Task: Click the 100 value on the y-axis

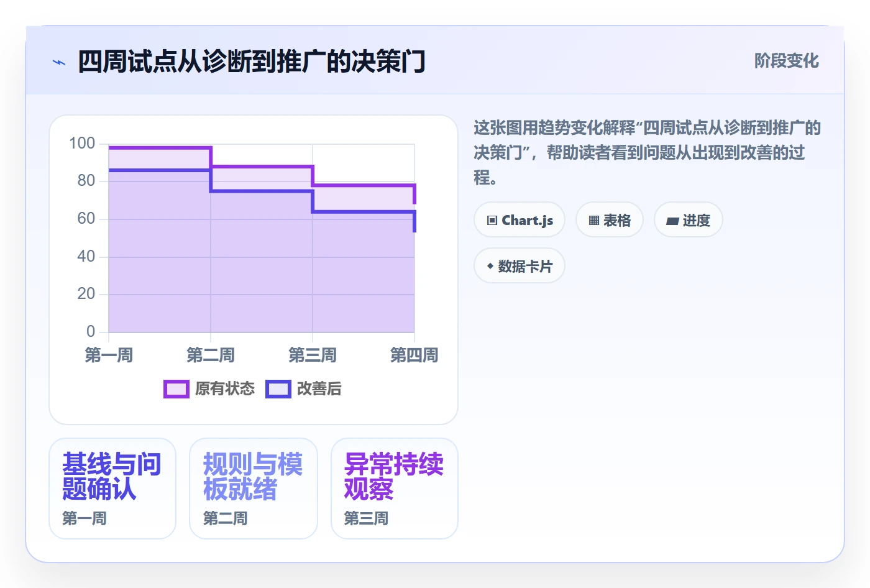Action: (x=82, y=144)
